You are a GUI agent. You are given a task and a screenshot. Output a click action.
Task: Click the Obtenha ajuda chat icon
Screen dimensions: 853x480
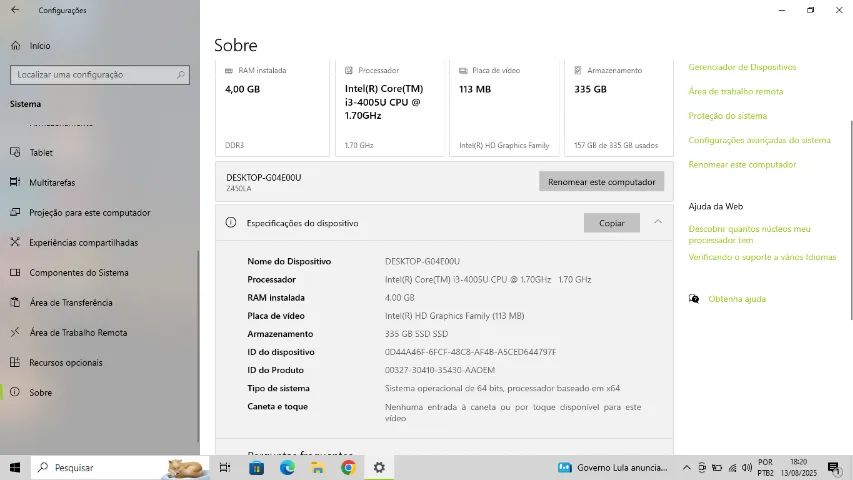click(694, 299)
